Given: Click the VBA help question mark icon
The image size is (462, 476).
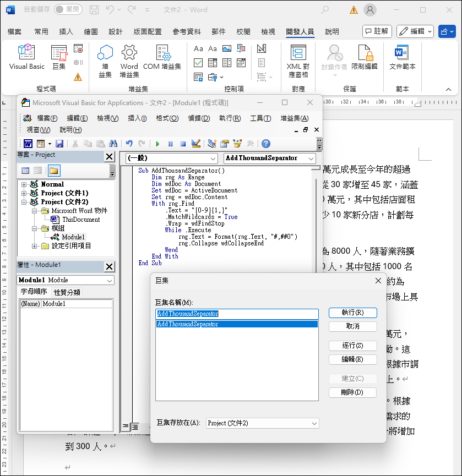Looking at the screenshot, I should click(266, 144).
